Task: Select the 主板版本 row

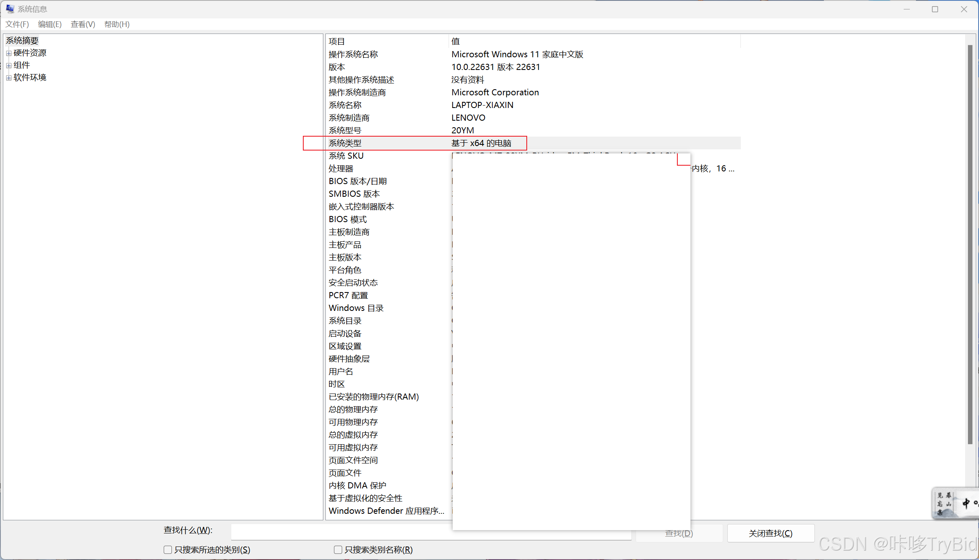Action: tap(389, 257)
